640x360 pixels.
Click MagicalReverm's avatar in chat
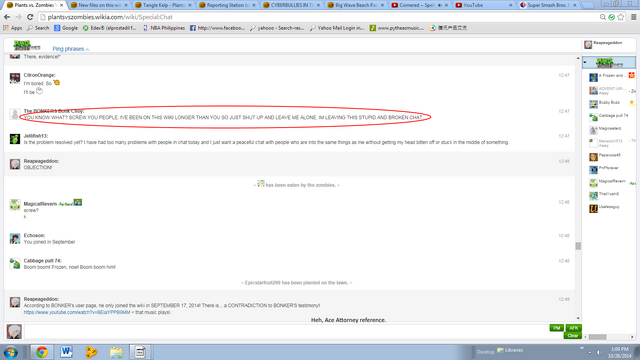coord(15,205)
